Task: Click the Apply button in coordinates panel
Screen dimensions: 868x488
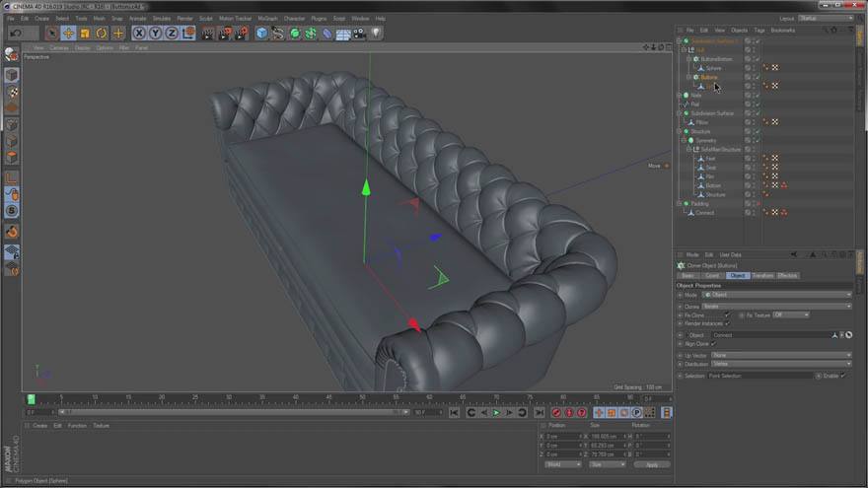Action: click(651, 464)
